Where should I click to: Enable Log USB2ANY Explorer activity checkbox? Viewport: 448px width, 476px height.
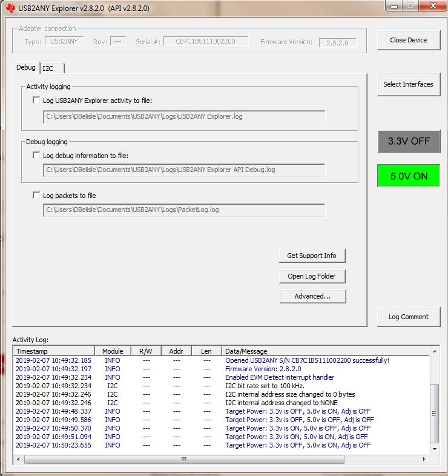36,100
